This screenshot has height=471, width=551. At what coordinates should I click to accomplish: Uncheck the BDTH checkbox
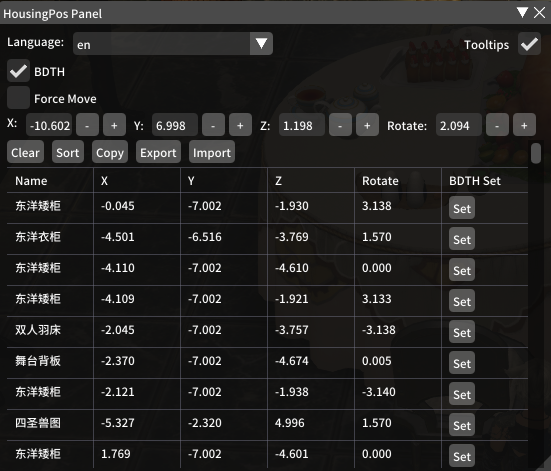18,71
